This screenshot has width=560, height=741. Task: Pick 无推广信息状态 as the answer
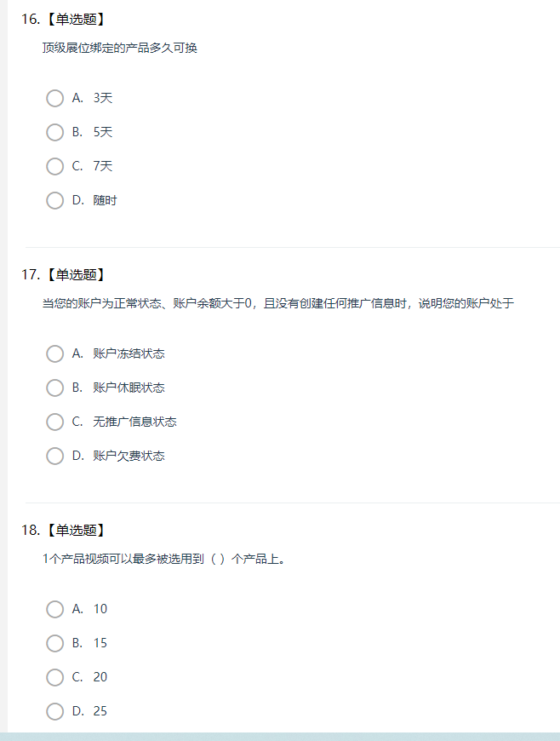54,422
